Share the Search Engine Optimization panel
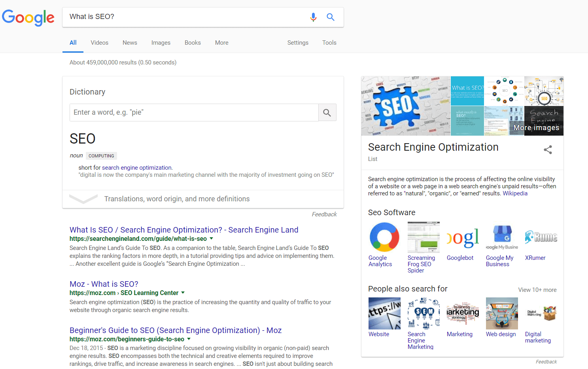Viewport: 588px width, 369px height. [548, 149]
